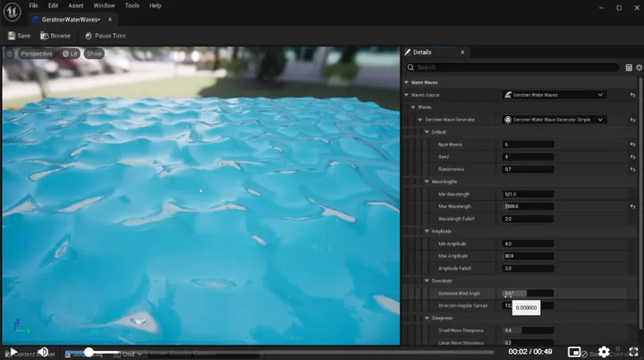Toggle the property matrix grid icon
Screen dimensions: 644x360
(629, 67)
